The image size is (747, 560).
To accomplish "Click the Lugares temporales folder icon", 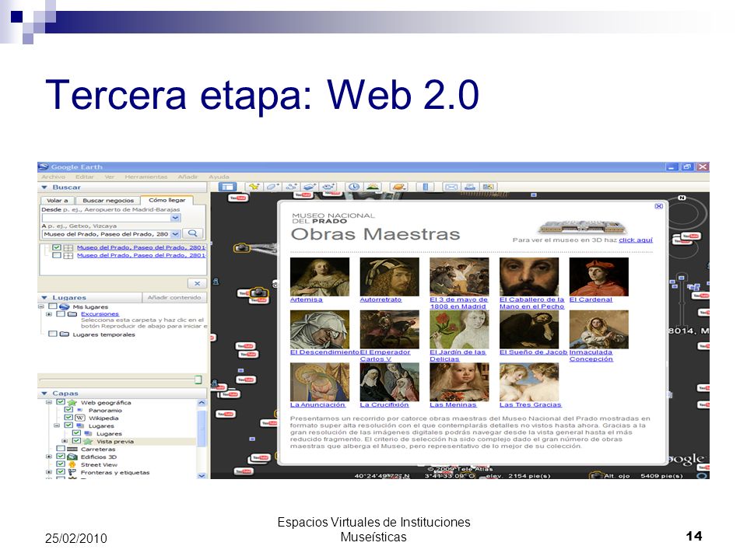I will click(x=65, y=334).
